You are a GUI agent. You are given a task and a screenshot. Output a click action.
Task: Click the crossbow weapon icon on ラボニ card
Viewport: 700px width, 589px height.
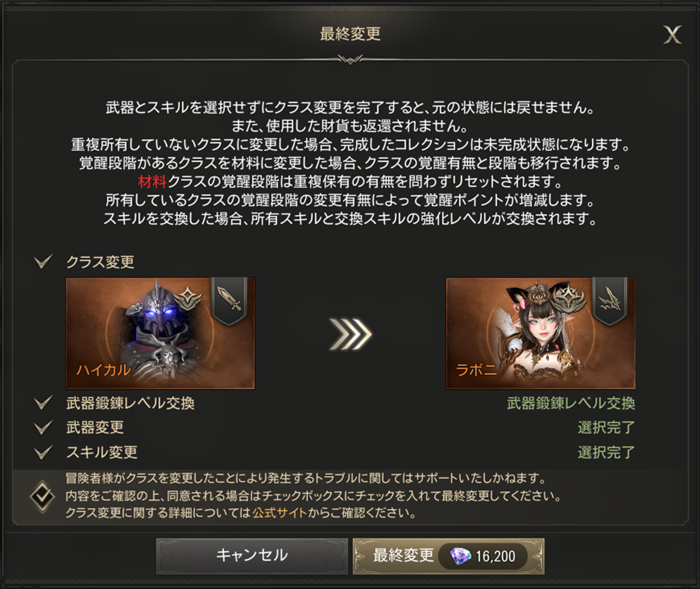tap(610, 300)
